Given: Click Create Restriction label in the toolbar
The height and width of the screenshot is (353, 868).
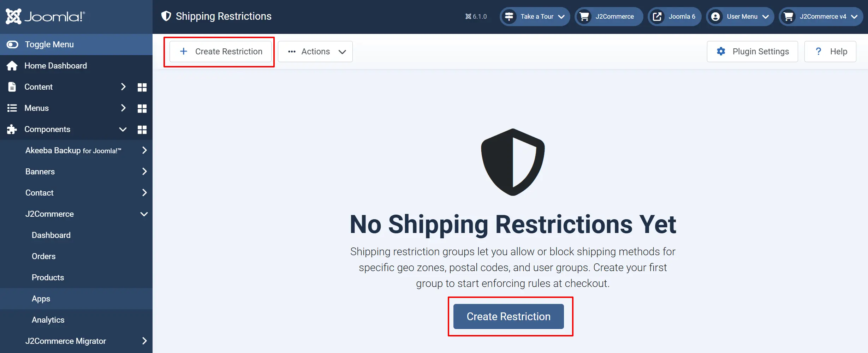Looking at the screenshot, I should click(229, 52).
